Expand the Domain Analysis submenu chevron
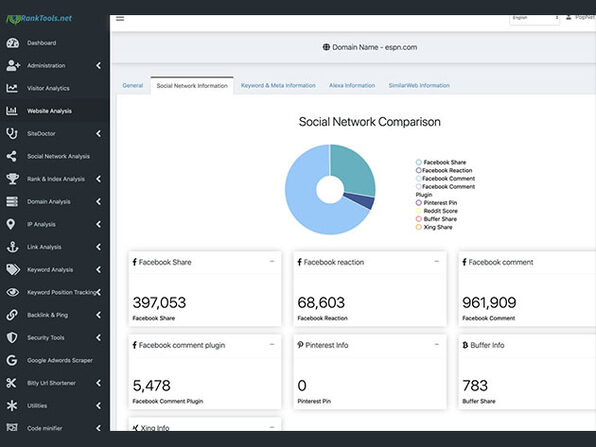The height and width of the screenshot is (447, 596). [98, 201]
